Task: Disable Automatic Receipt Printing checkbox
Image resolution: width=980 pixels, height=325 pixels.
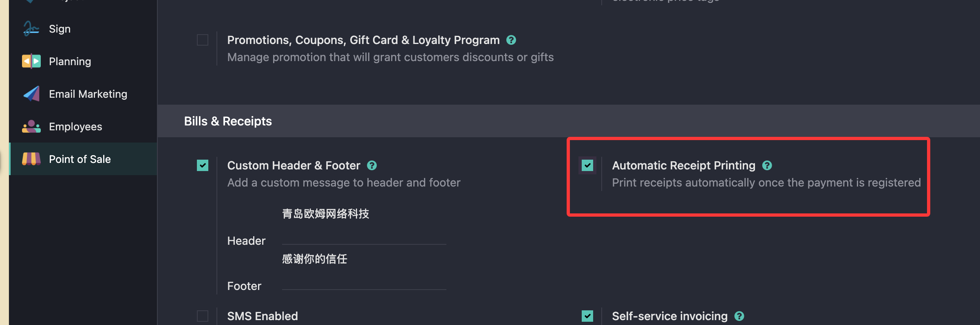Action: 587,165
